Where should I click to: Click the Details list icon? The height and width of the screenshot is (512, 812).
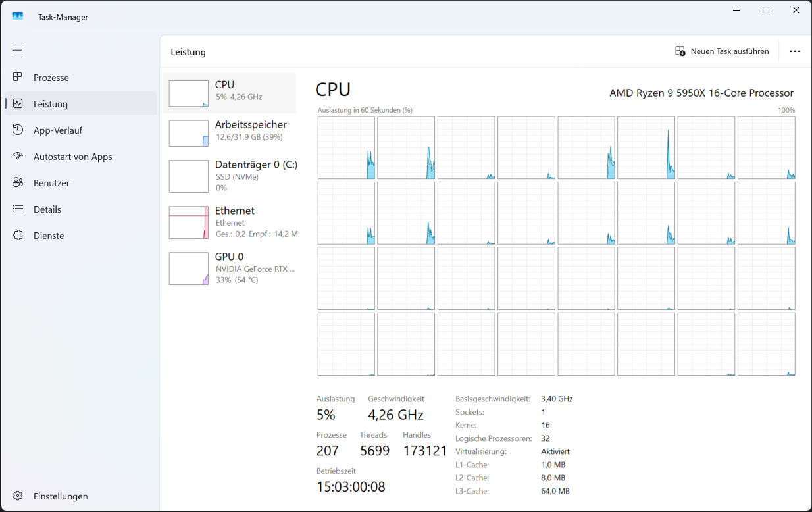[x=18, y=209]
